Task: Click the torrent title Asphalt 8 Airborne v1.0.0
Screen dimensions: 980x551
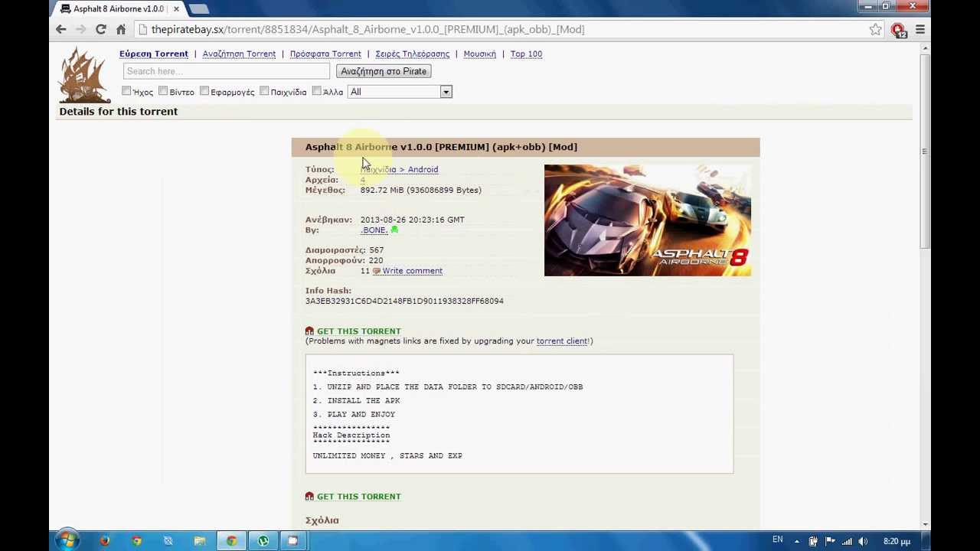Action: click(368, 147)
